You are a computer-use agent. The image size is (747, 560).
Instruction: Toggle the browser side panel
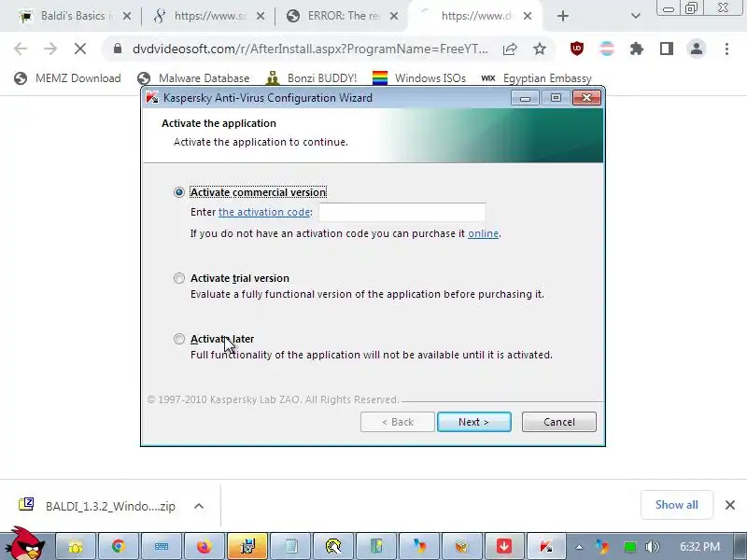pyautogui.click(x=667, y=49)
